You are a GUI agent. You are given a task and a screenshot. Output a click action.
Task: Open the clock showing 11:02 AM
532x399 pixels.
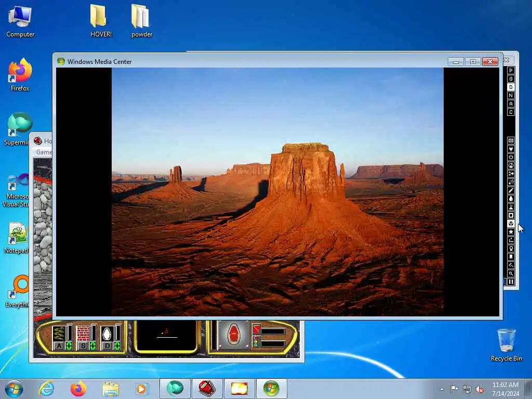pyautogui.click(x=505, y=389)
